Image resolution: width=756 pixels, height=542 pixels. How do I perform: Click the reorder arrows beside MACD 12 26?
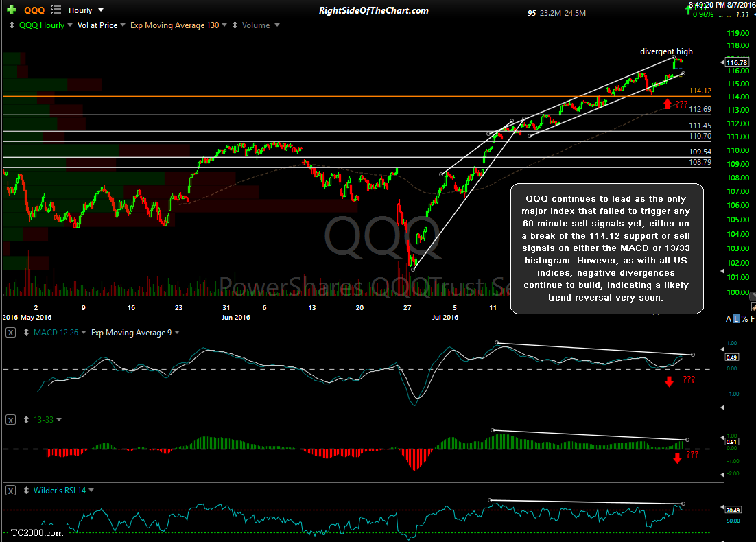pyautogui.click(x=26, y=333)
